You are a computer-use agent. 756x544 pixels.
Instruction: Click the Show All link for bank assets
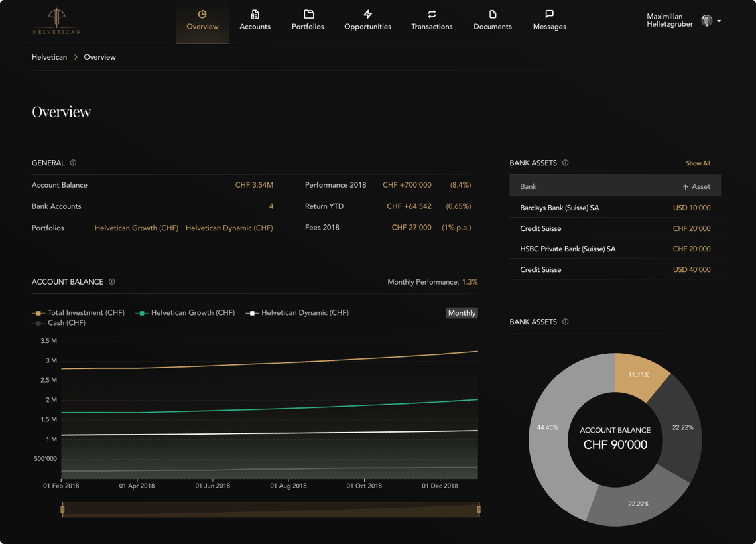[698, 163]
